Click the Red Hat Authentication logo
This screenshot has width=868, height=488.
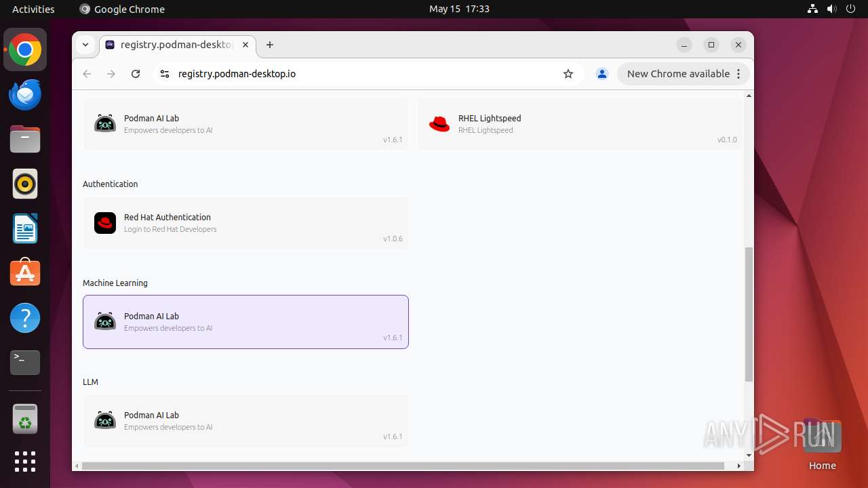coord(105,222)
